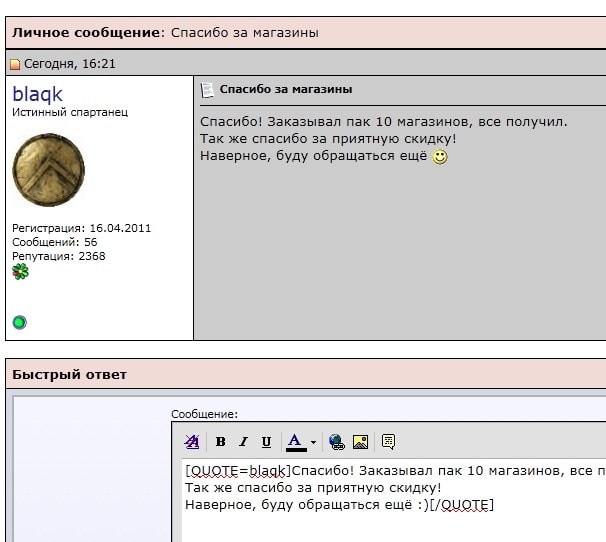606x542 pixels.
Task: Click inside the quick reply message text area
Action: pos(393,500)
